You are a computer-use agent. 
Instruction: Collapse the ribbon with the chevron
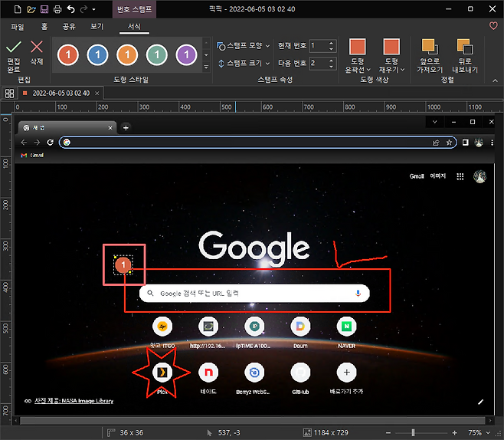[x=495, y=80]
